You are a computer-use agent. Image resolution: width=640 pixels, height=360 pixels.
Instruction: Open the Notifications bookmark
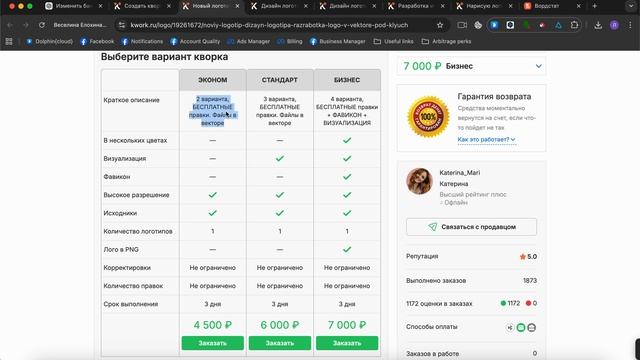tap(142, 41)
